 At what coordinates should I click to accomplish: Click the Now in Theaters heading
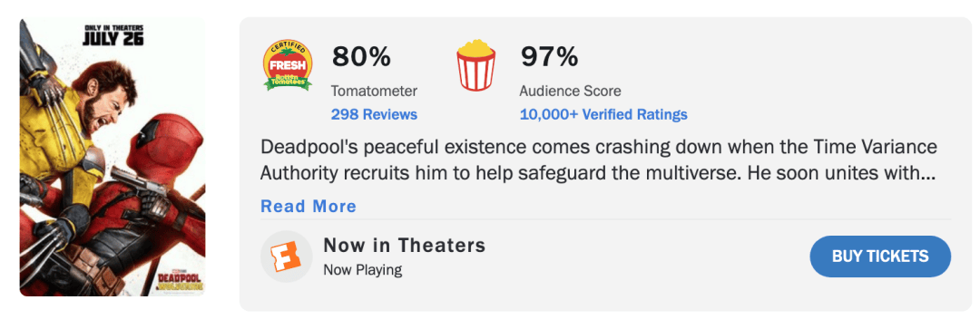[405, 246]
